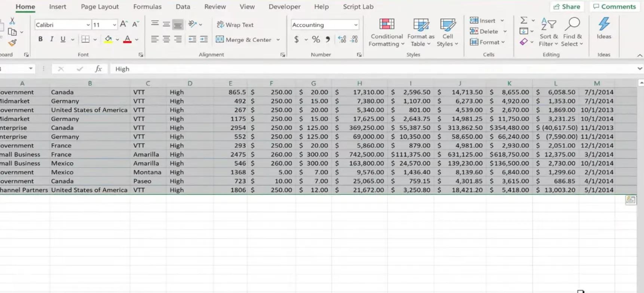Click Insert cells button
644x293 pixels.
point(483,21)
